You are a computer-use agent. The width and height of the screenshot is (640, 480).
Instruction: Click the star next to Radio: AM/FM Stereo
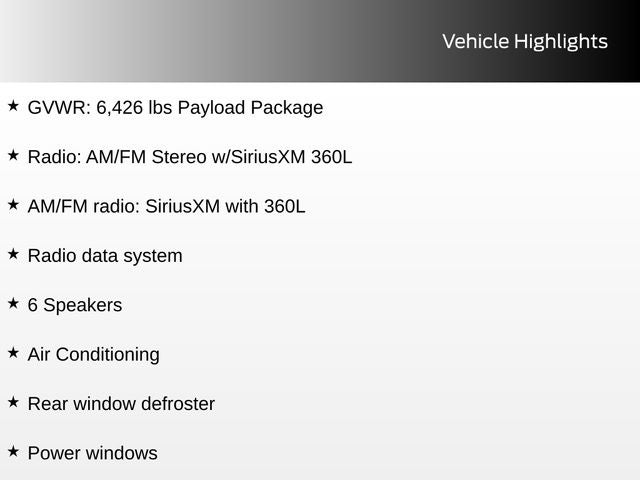pos(13,155)
